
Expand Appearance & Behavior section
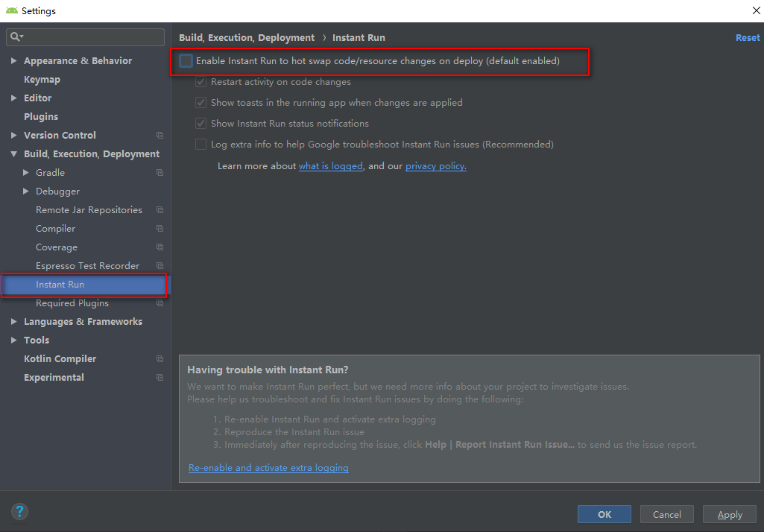pyautogui.click(x=13, y=60)
